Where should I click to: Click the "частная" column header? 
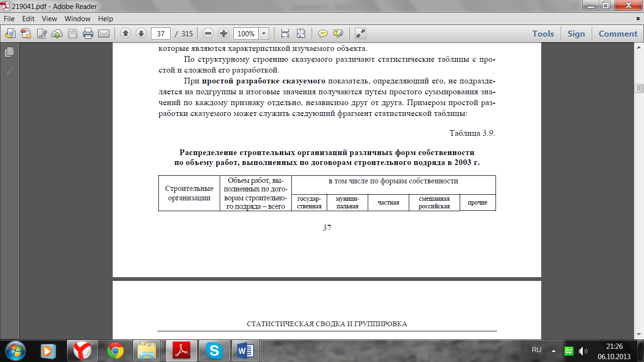388,203
